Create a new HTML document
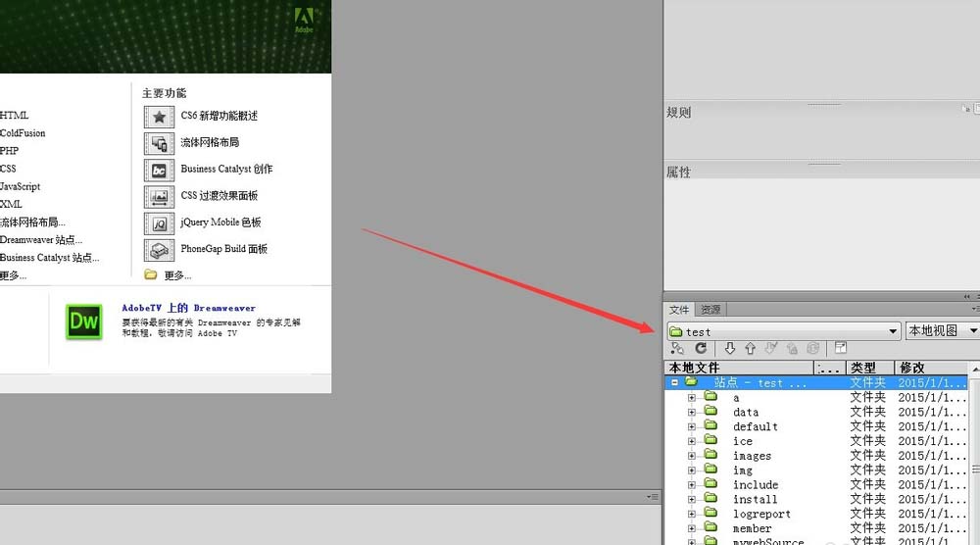Viewport: 980px width, 545px height. (15, 115)
